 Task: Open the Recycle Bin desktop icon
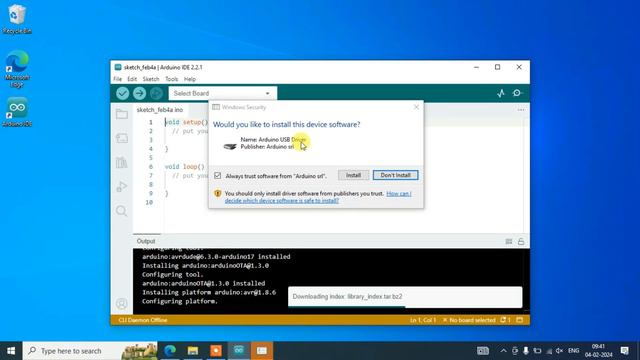click(17, 19)
